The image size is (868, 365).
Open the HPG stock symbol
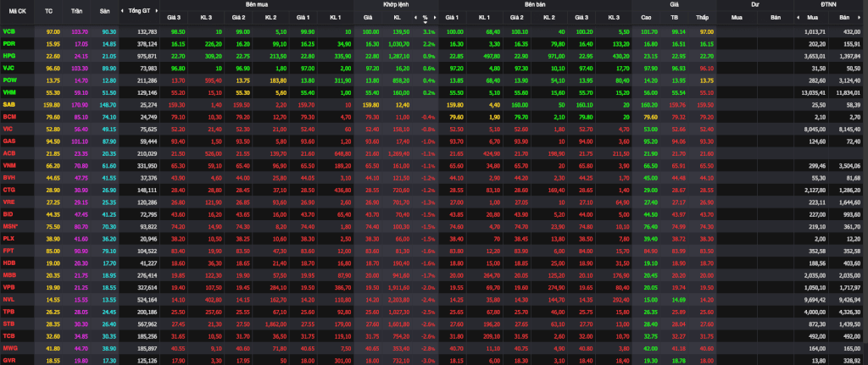[8, 55]
